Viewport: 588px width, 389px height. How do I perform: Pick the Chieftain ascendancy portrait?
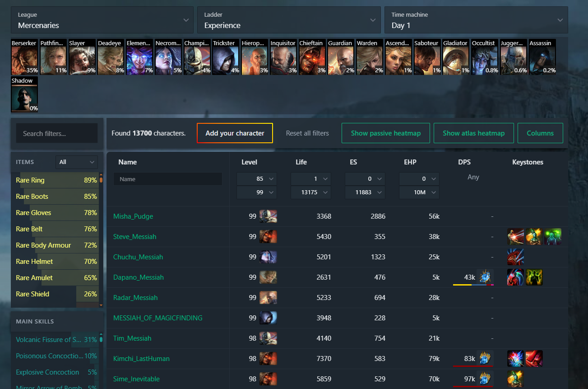click(313, 57)
